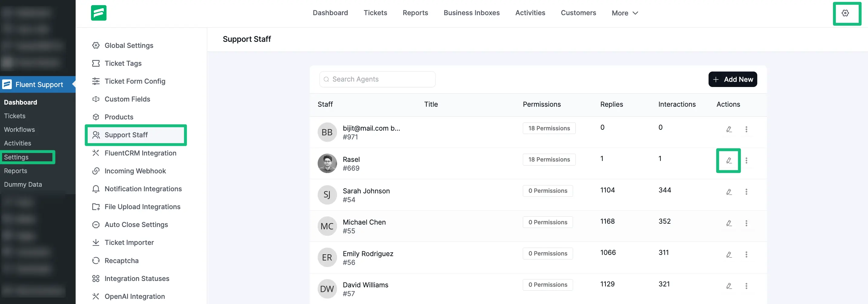Click edit pencil icon for David Williams
This screenshot has height=304, width=868.
tap(729, 286)
